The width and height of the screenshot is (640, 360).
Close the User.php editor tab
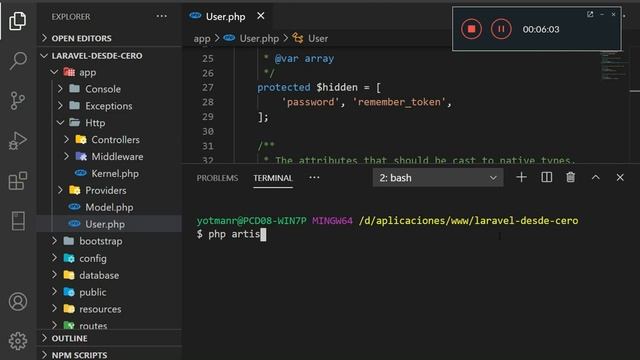click(x=261, y=16)
